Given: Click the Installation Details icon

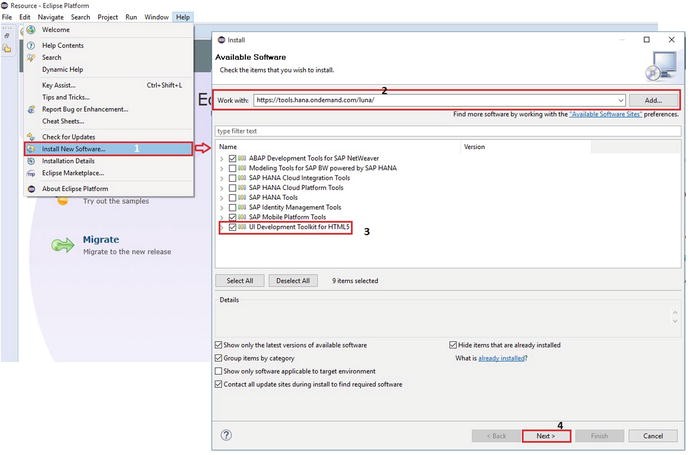Looking at the screenshot, I should pos(31,161).
